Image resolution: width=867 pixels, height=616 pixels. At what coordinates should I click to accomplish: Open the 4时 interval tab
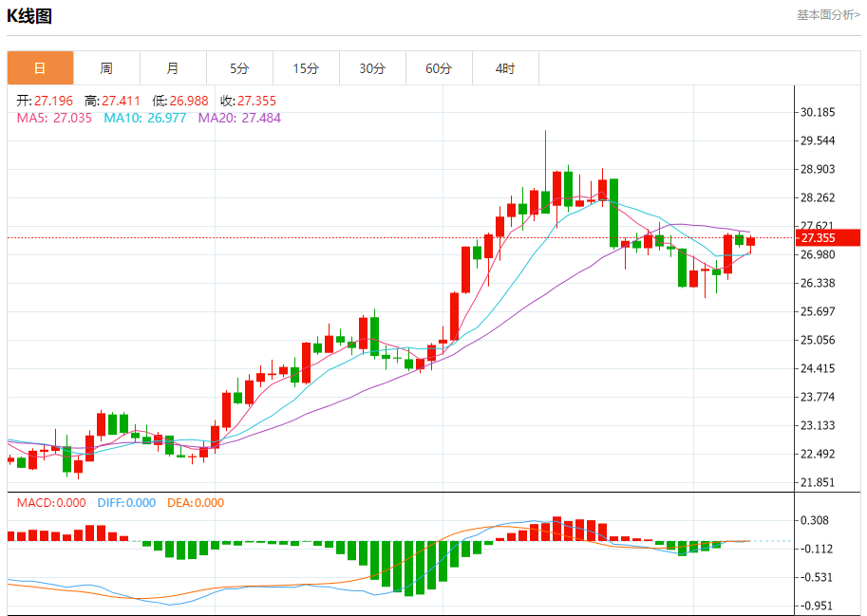[x=505, y=68]
